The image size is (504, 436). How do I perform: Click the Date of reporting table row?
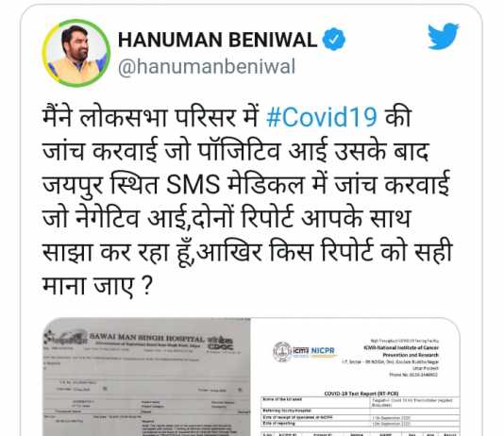click(360, 424)
